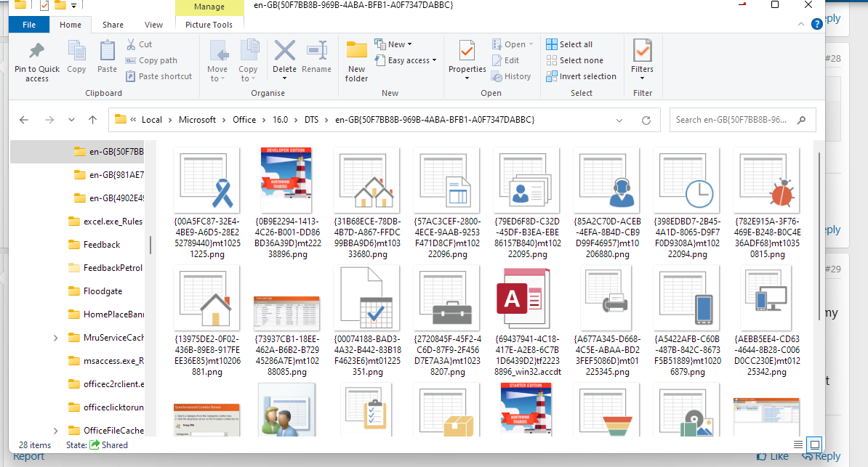The width and height of the screenshot is (868, 467).
Task: Select Floodgate folder in tree
Action: [x=95, y=291]
